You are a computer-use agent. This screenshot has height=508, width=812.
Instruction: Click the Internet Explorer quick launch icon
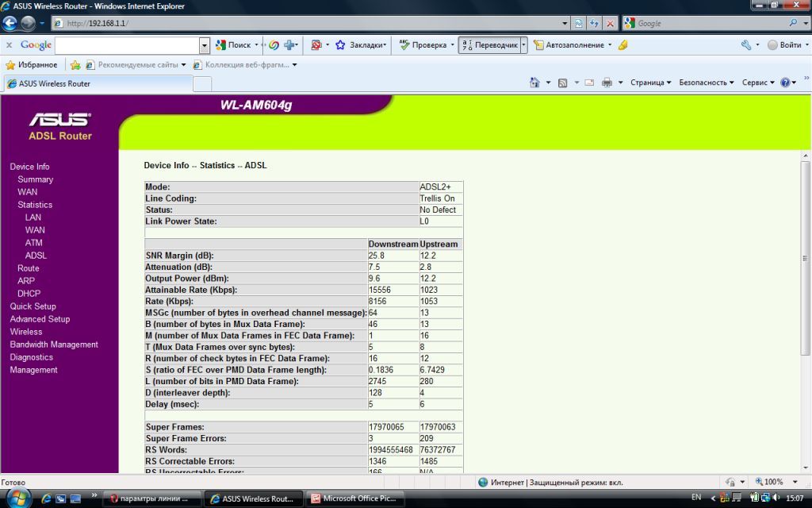point(46,498)
